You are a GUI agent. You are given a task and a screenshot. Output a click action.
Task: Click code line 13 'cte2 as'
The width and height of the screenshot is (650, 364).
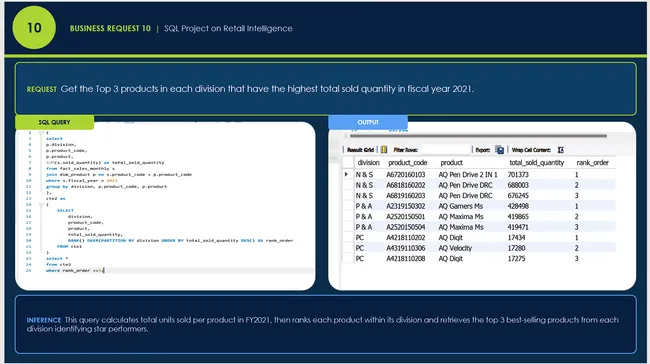(x=56, y=199)
